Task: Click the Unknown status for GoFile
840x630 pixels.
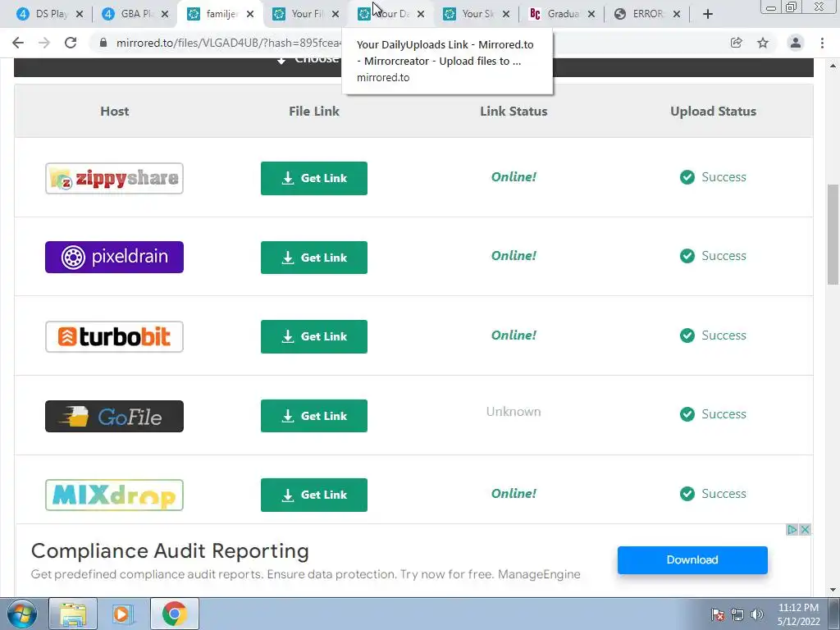Action: (x=514, y=412)
